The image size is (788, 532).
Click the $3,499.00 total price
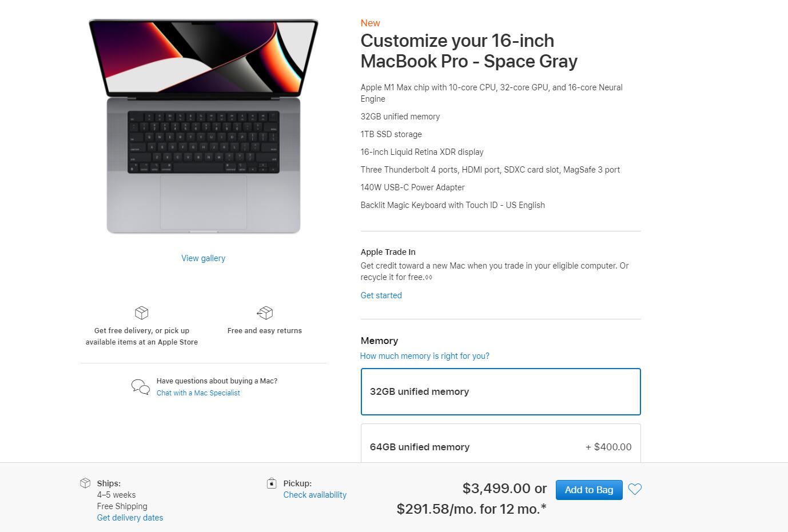496,489
